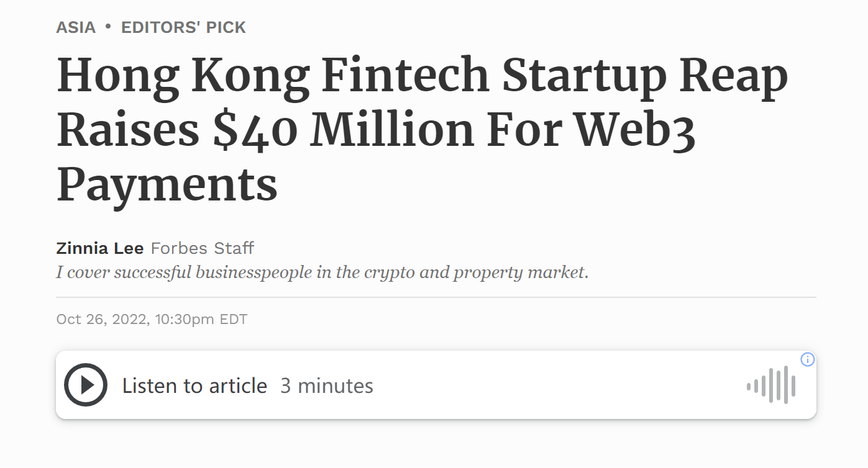Open the EDITORS' PICK category link

183,27
